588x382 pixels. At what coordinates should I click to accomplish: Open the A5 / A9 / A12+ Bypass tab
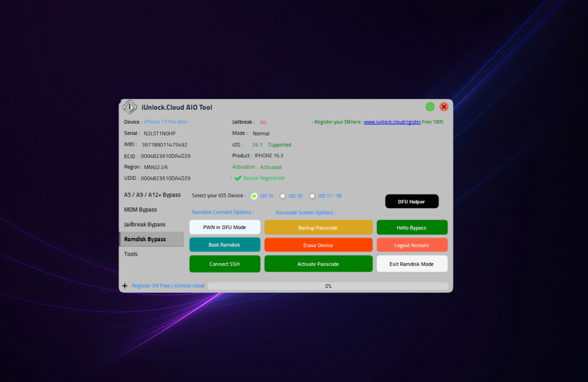pos(152,195)
